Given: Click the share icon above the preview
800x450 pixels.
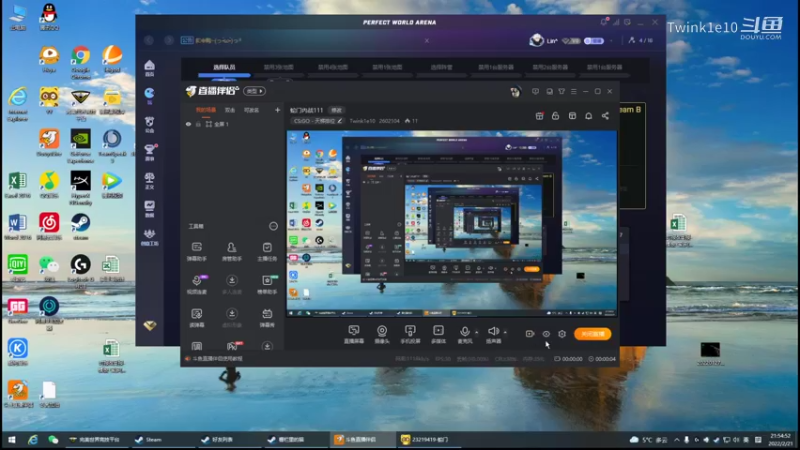Looking at the screenshot, I should [605, 116].
